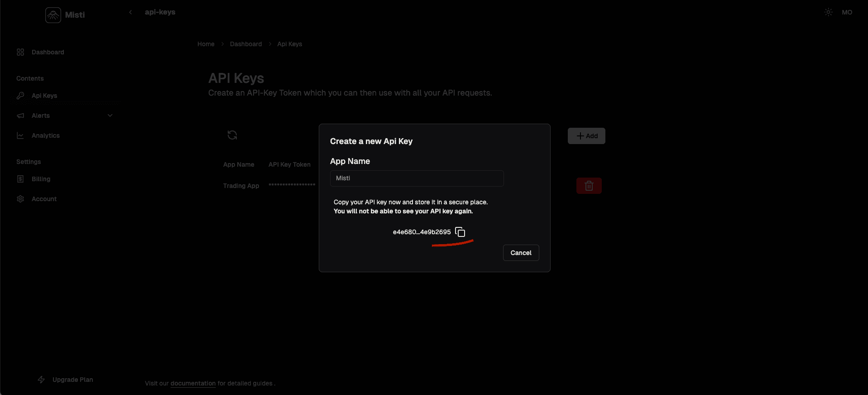The image size is (868, 395).
Task: Click the Cancel button in dialog
Action: pos(521,253)
